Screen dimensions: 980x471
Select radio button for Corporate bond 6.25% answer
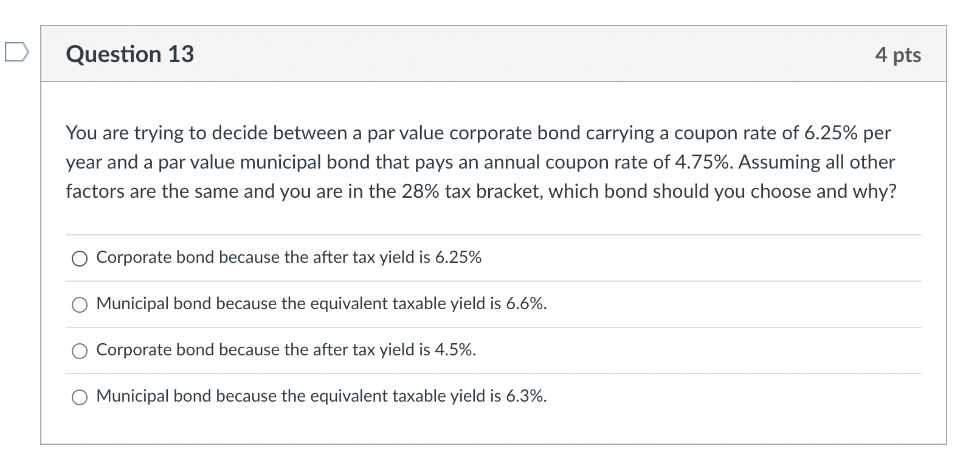pyautogui.click(x=80, y=258)
